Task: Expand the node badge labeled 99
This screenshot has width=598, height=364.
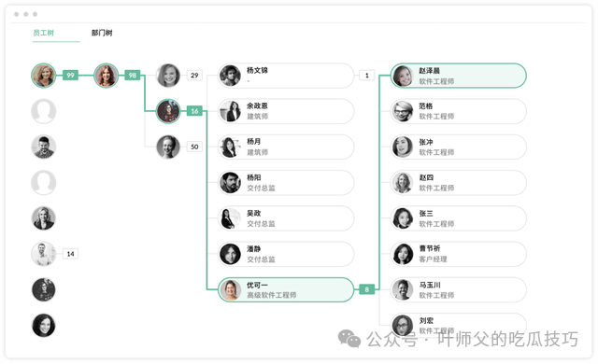Action: point(71,76)
